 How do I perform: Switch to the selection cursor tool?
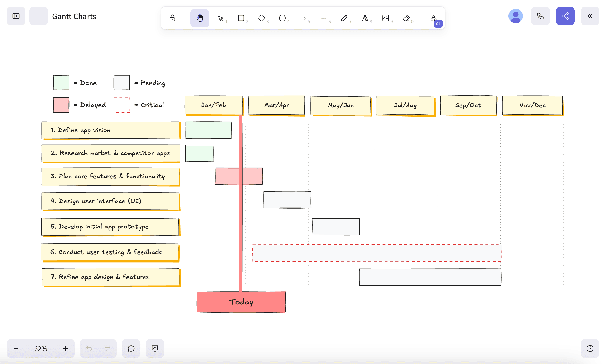[221, 18]
